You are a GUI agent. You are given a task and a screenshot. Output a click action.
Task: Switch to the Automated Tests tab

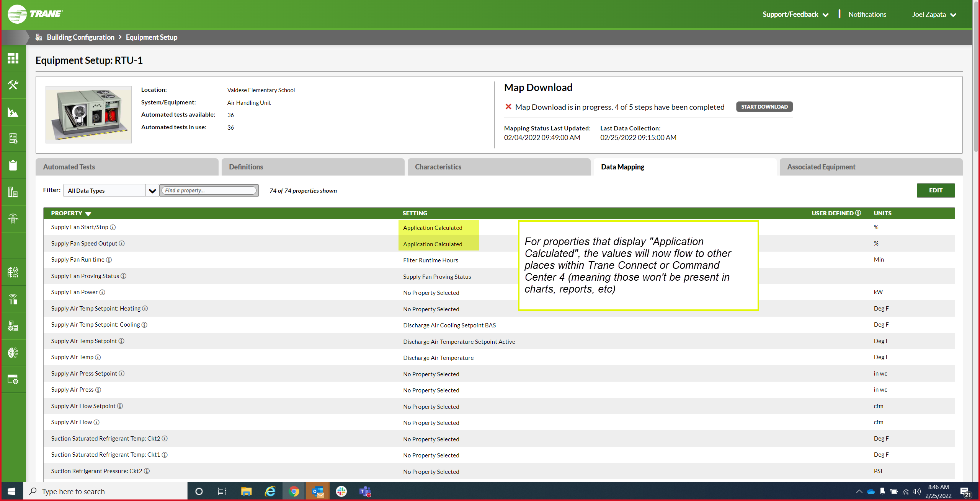(127, 167)
